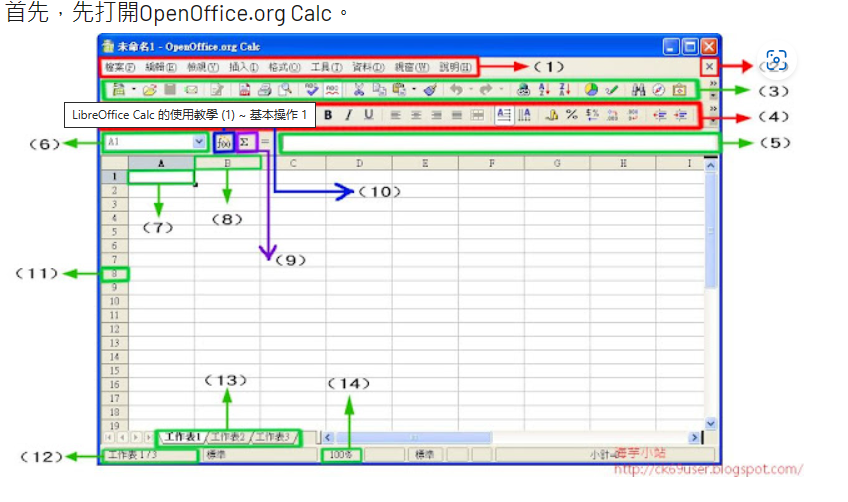Select row header 12
This screenshot has height=502, width=848.
pos(115,329)
